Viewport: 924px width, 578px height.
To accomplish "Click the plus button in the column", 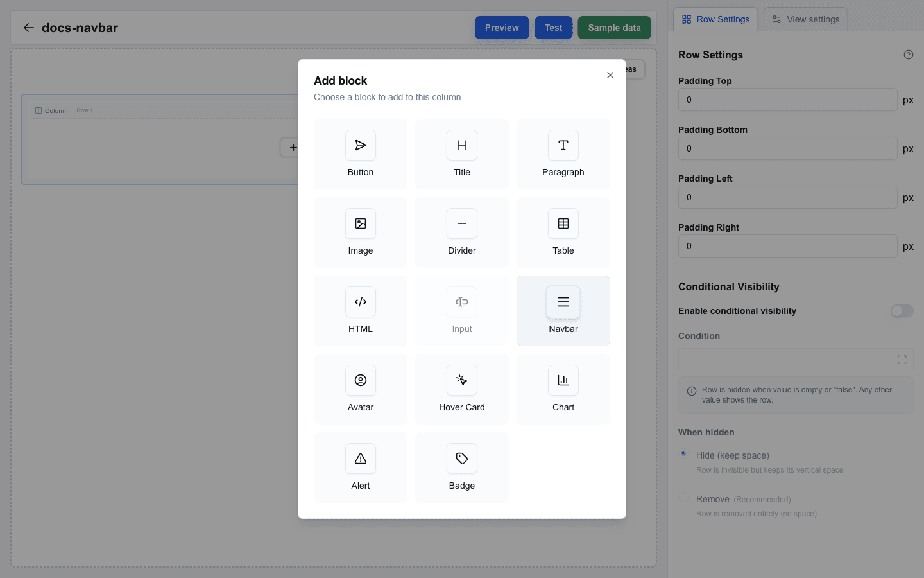I will point(293,147).
